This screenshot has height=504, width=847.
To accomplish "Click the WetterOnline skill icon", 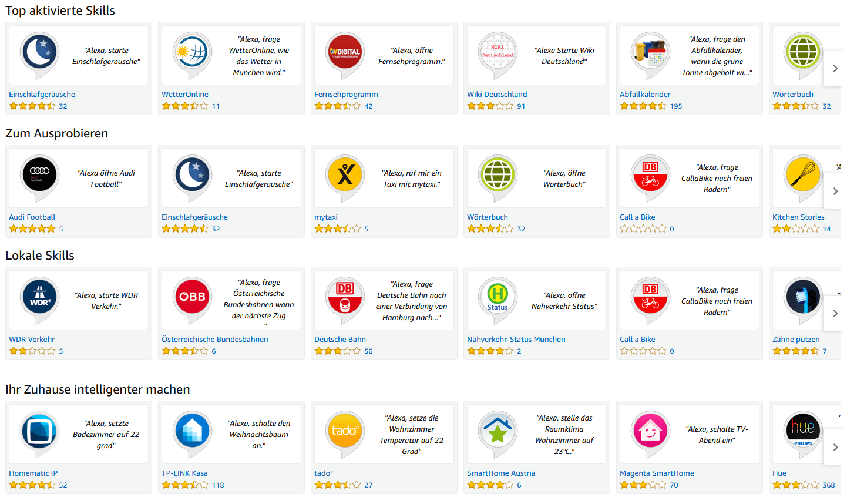I will (192, 53).
